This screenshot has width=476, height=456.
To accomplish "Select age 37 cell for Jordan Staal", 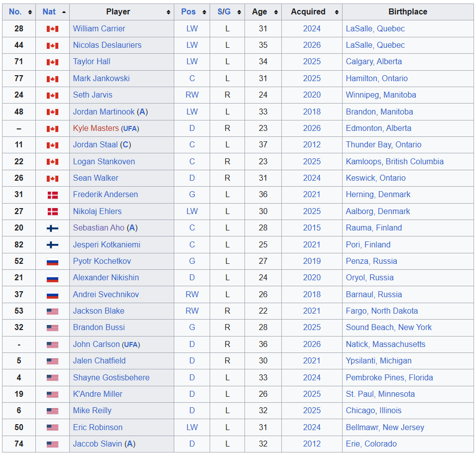I will point(263,144).
